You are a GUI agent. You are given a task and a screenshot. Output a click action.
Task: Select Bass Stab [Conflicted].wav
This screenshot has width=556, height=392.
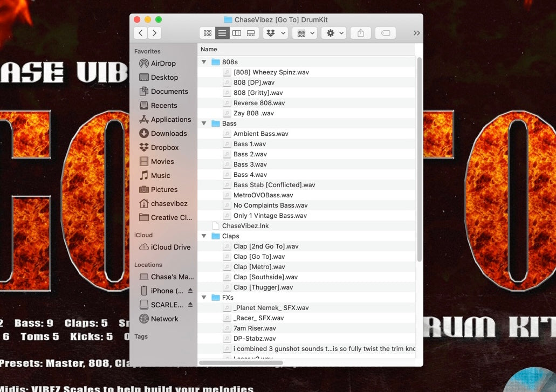pos(306,185)
